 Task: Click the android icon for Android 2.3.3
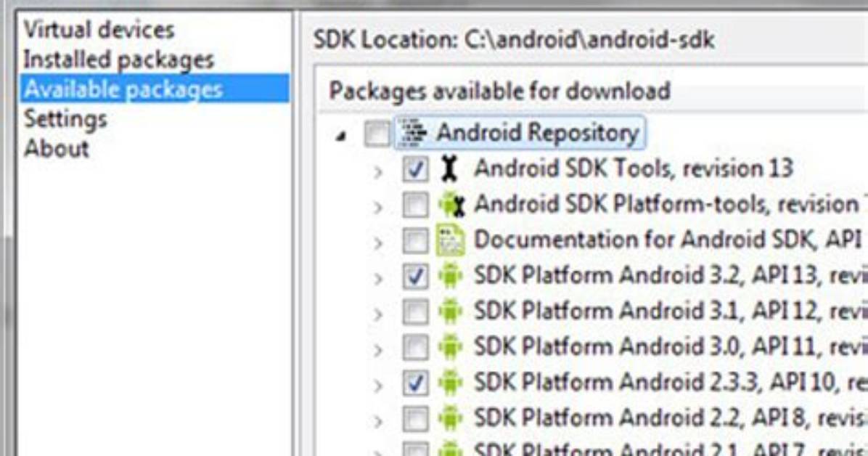click(x=450, y=383)
